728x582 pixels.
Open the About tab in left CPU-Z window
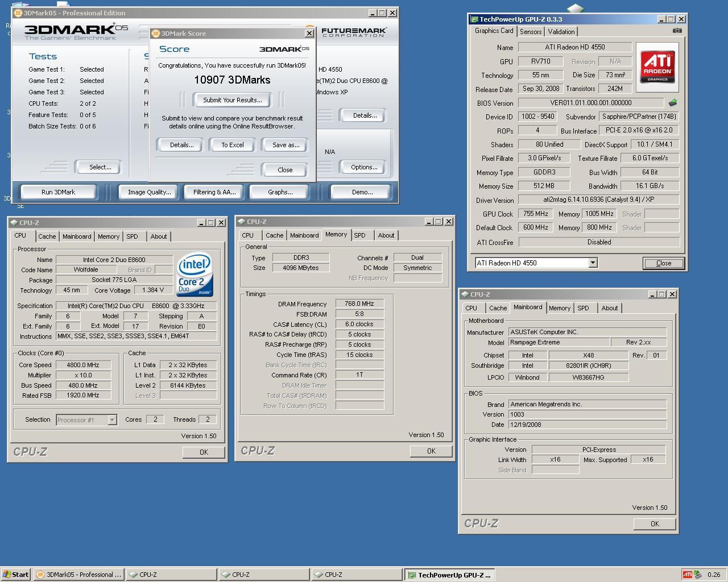pyautogui.click(x=159, y=236)
